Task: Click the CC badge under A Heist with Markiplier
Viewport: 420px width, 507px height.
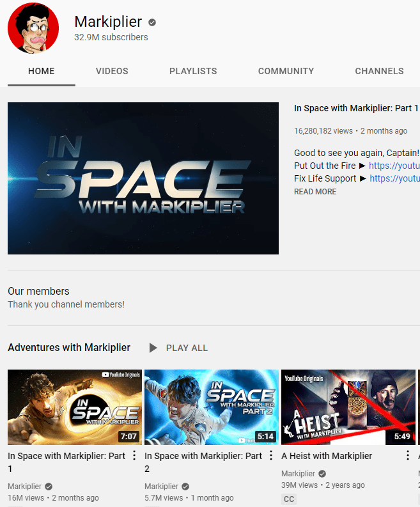Action: point(289,499)
